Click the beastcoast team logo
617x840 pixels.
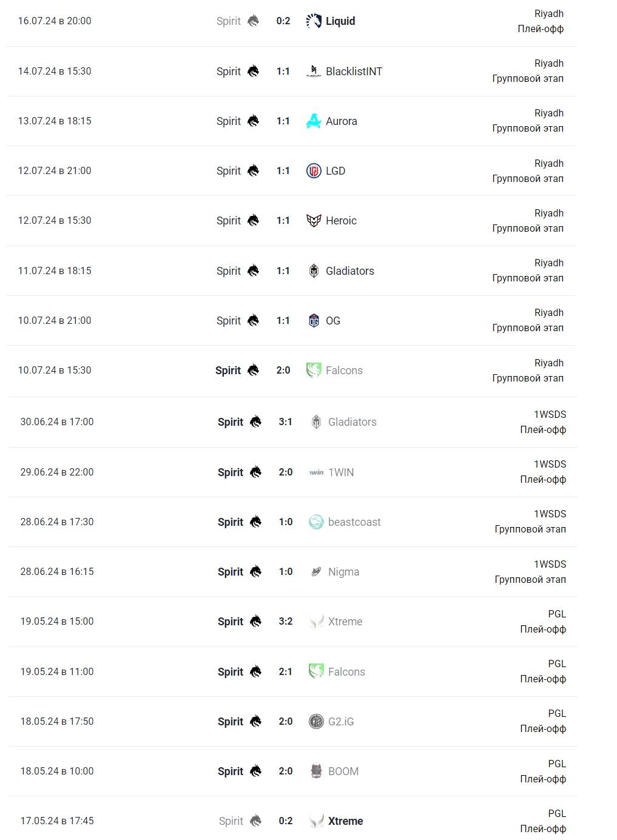(x=316, y=522)
